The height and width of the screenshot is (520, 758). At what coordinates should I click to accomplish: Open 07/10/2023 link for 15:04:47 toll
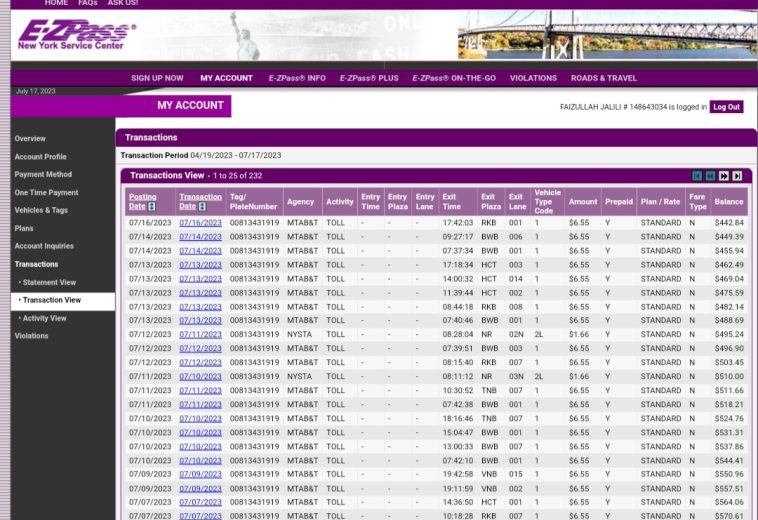pyautogui.click(x=200, y=433)
